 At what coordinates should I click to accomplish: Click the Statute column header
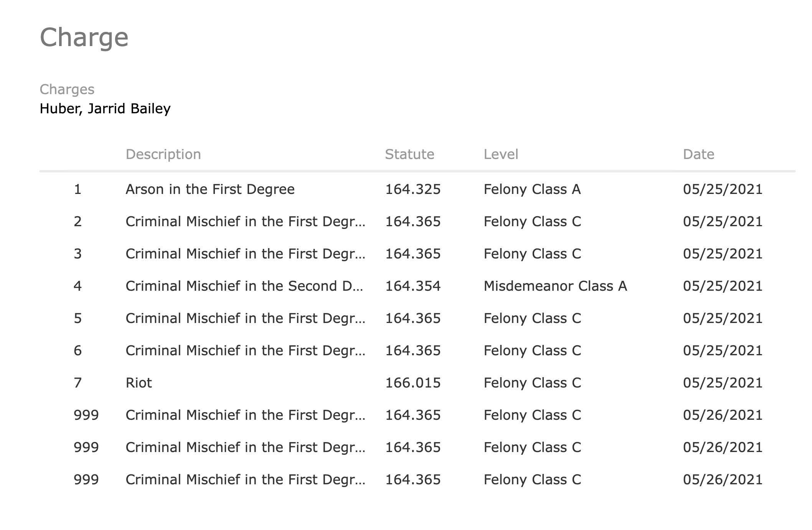(x=409, y=154)
